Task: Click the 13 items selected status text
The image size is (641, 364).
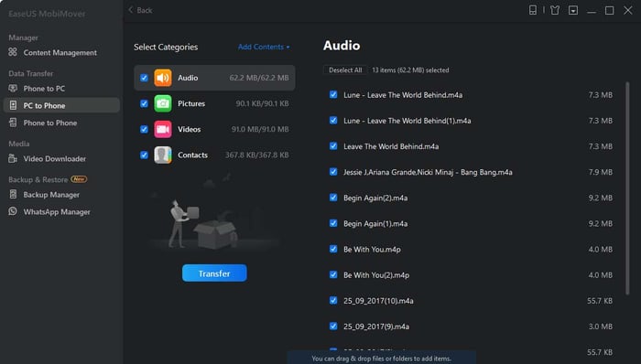Action: pyautogui.click(x=410, y=70)
